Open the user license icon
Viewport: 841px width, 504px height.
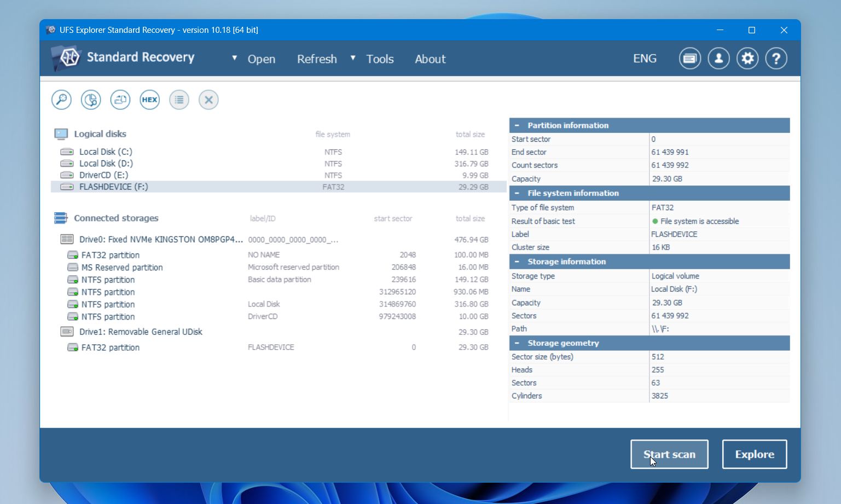point(718,58)
